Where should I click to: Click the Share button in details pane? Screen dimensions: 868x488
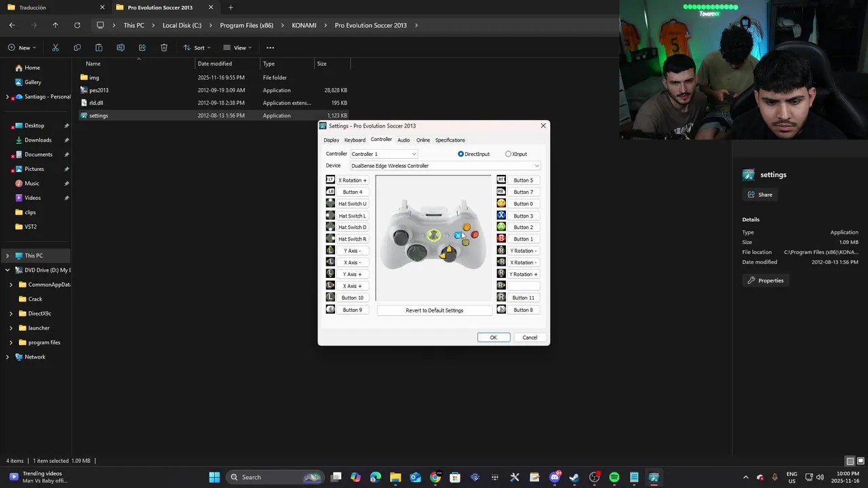[760, 195]
